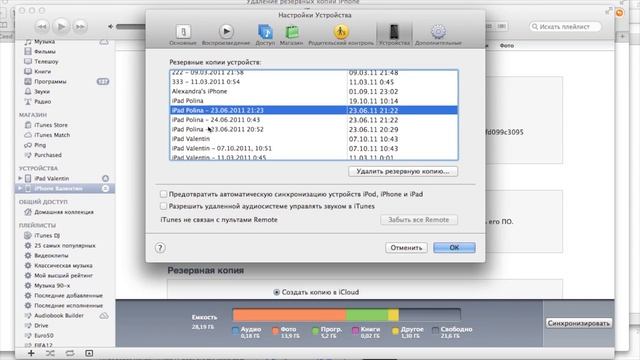Image resolution: width=640 pixels, height=360 pixels.
Task: Open Фильмы in the library sidebar
Action: [45, 51]
